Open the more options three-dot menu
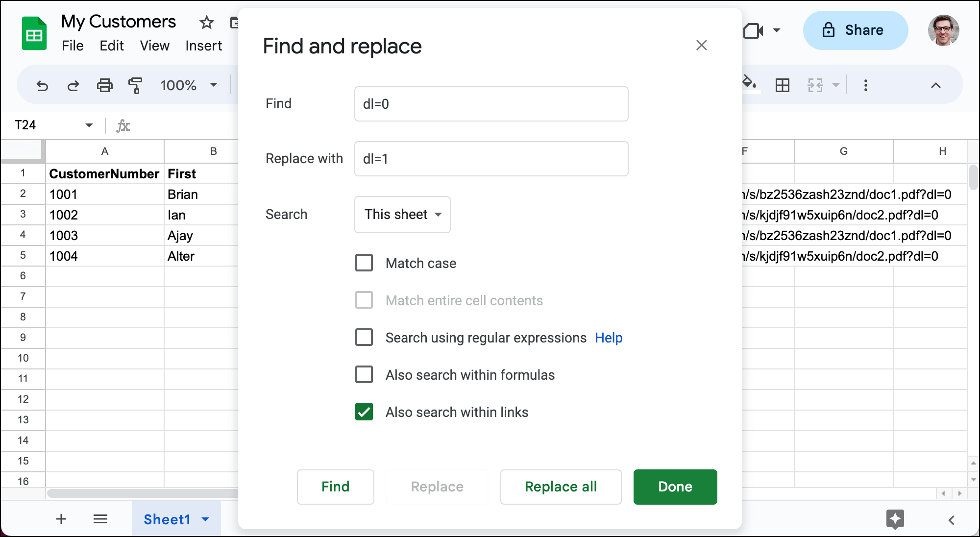This screenshot has height=537, width=980. 866,85
